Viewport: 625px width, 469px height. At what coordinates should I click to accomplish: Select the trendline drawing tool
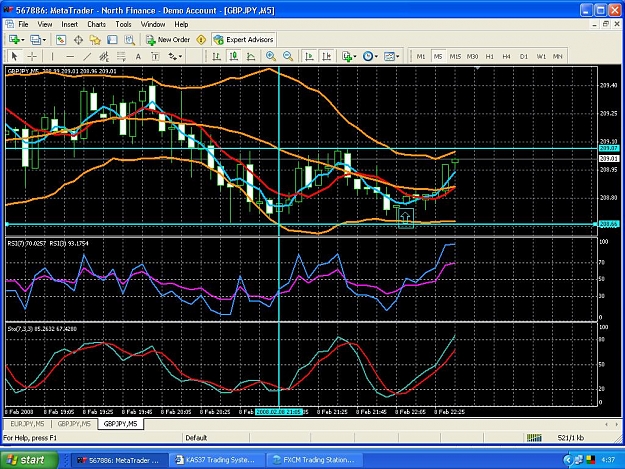87,57
